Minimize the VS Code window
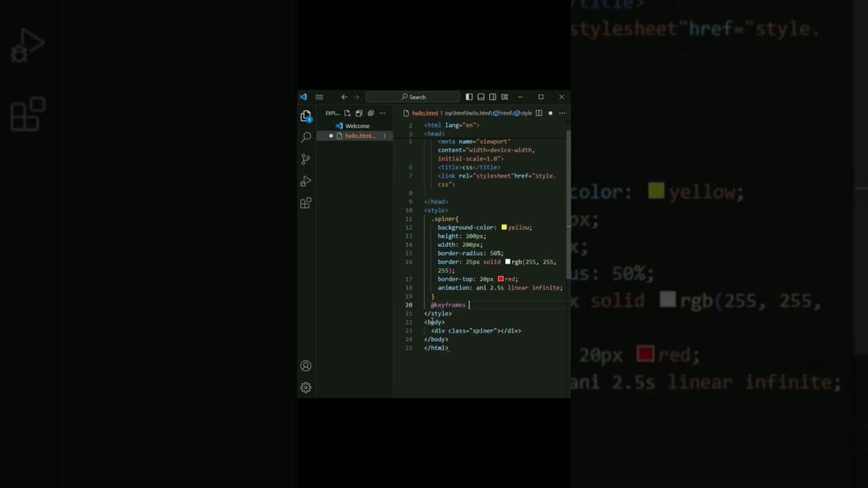The image size is (868, 488). click(x=520, y=97)
